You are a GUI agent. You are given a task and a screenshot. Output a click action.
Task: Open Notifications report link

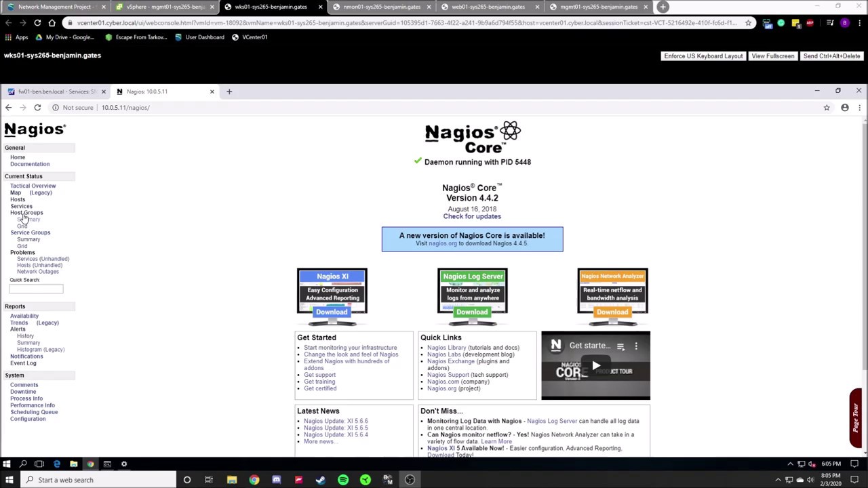26,357
